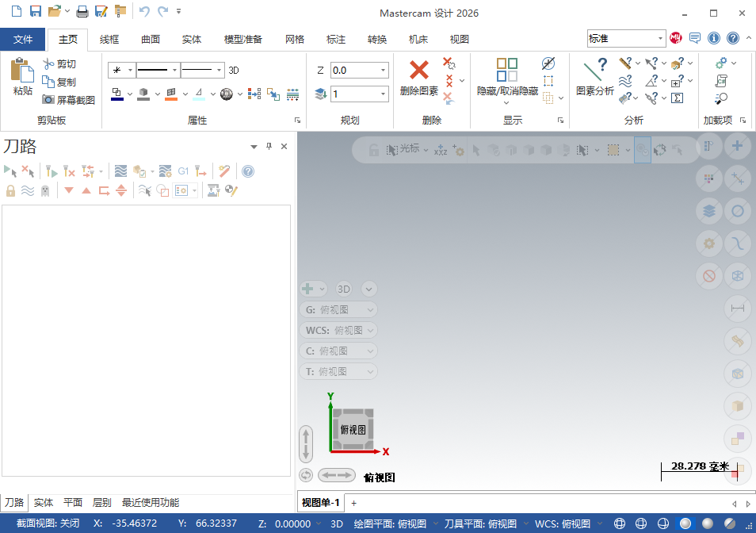This screenshot has height=533, width=756.
Task: Close the 刀路 panel
Action: pyautogui.click(x=284, y=146)
